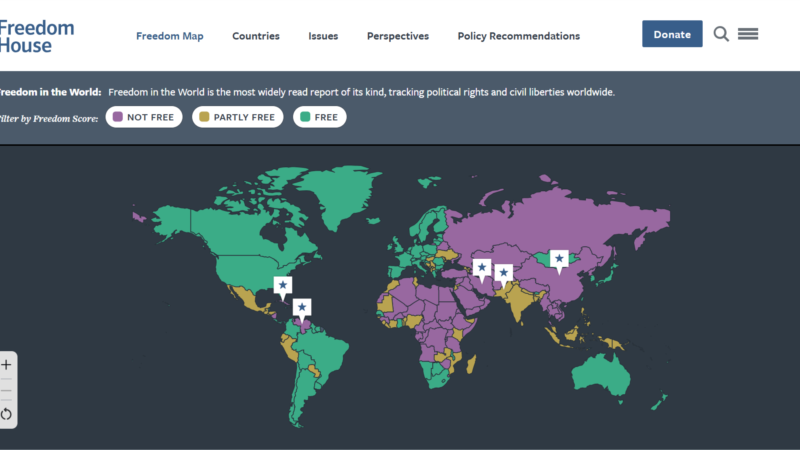The image size is (800, 450).
Task: Toggle the FREE filter
Action: pyautogui.click(x=320, y=117)
